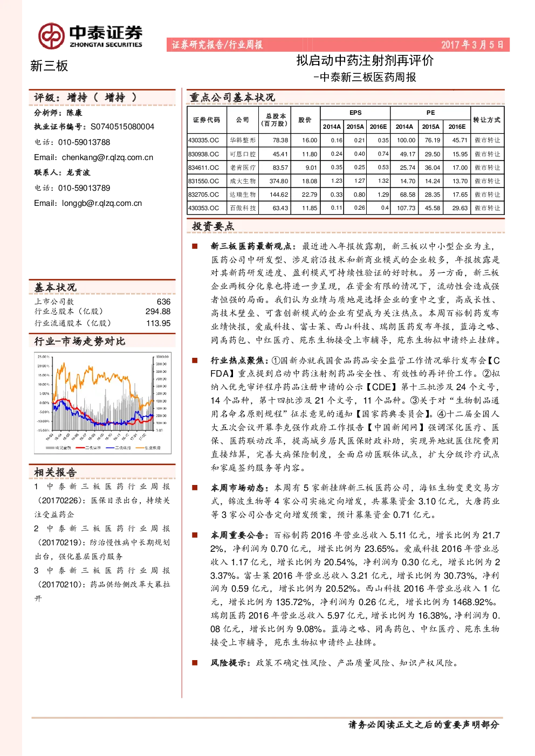535x756 pixels.
Task: Click the certificate number S0740515080004
Action: coord(122,127)
